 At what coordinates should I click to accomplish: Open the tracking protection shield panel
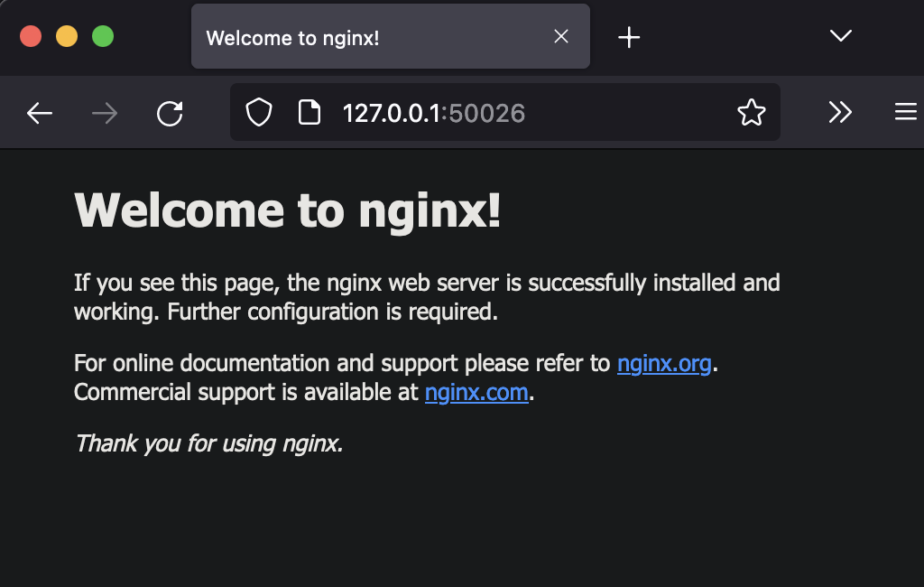tap(259, 113)
